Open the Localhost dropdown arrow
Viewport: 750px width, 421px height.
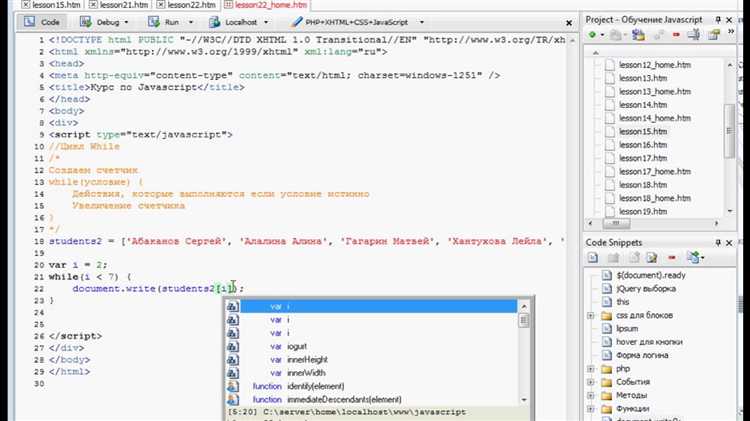click(266, 22)
